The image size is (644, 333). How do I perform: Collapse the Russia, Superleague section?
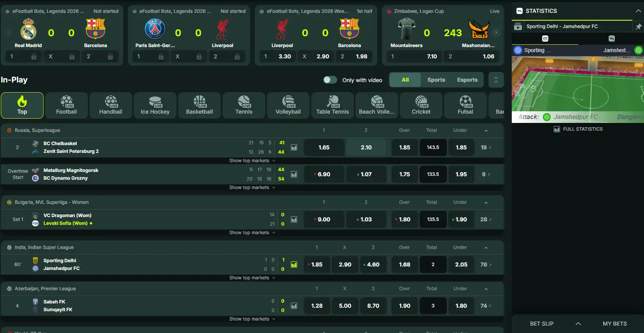(486, 131)
